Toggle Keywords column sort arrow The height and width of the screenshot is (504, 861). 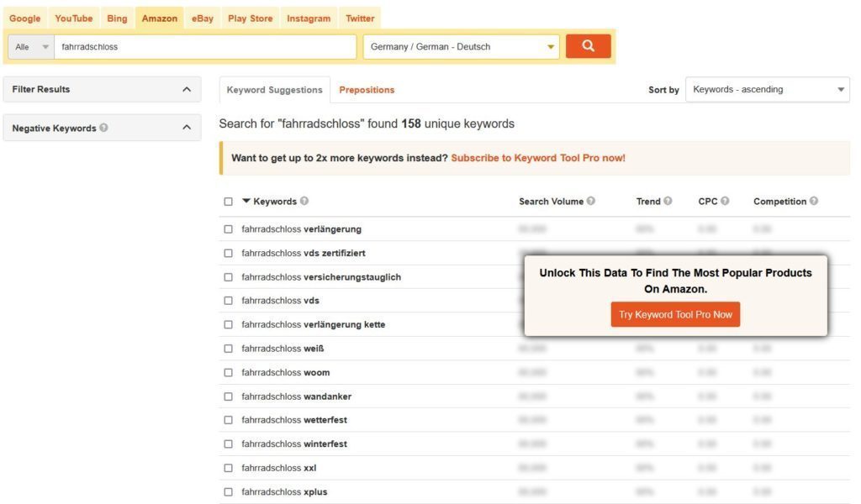click(246, 201)
